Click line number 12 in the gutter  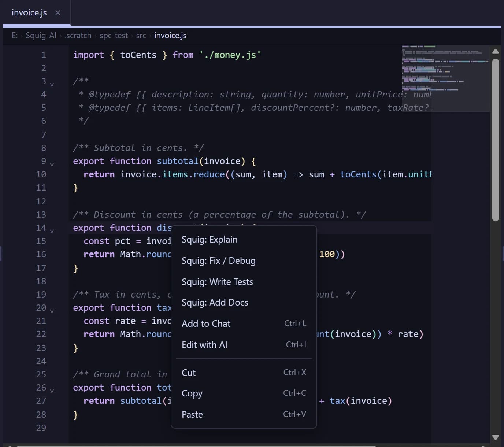point(41,202)
